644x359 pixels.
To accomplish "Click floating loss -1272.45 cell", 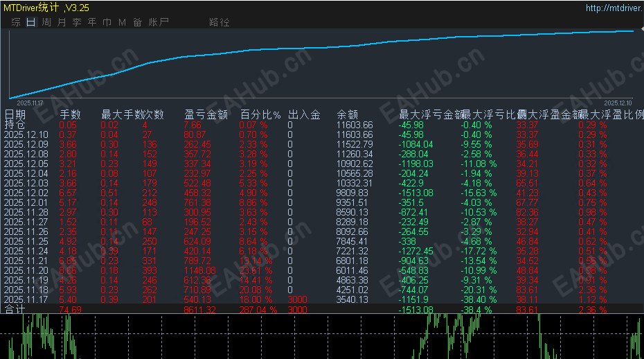I will (415, 252).
